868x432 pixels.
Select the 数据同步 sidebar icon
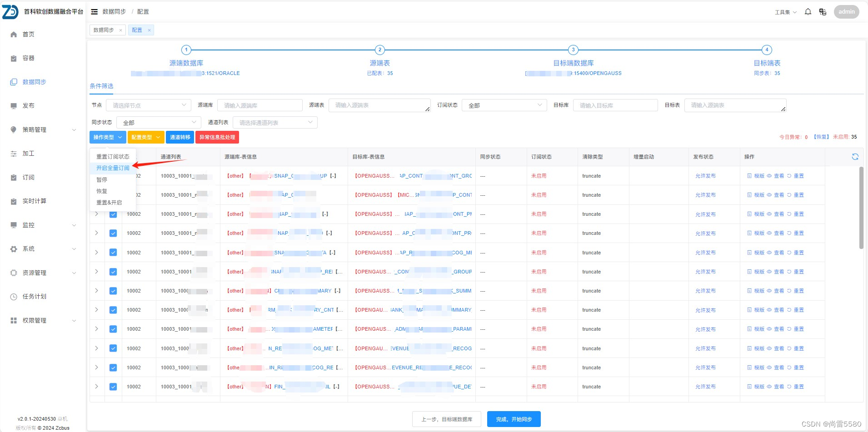click(x=14, y=82)
